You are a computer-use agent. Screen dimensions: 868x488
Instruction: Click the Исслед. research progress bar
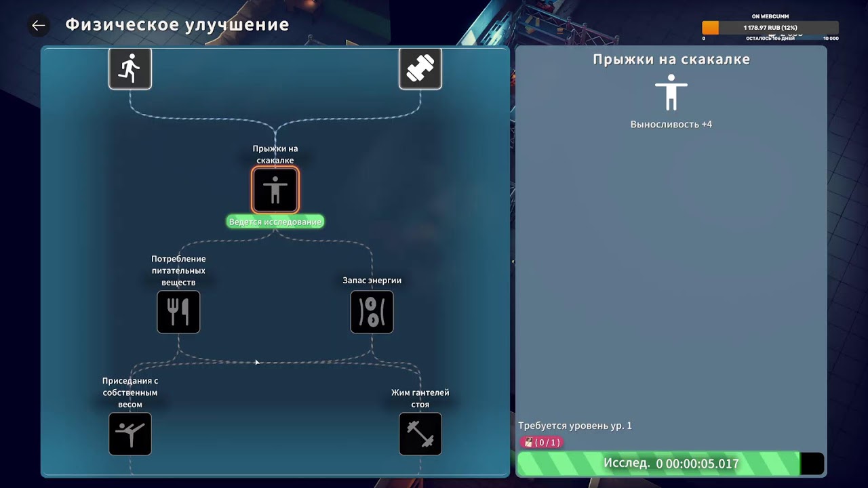pos(671,464)
